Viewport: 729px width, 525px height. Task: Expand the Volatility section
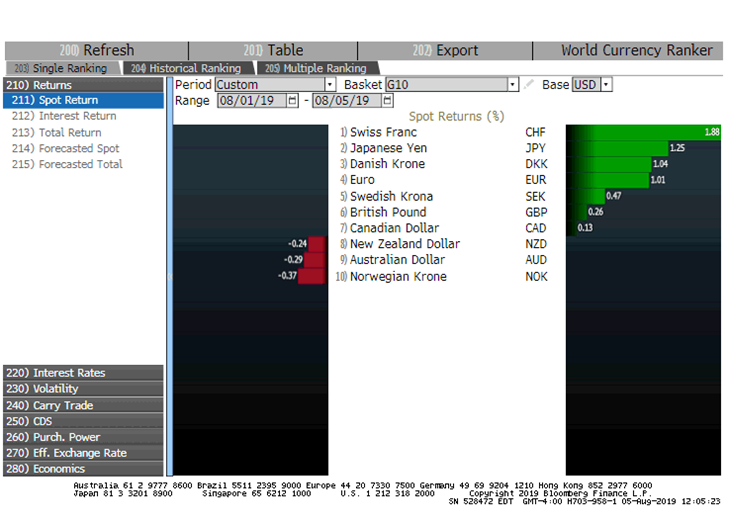[x=82, y=389]
